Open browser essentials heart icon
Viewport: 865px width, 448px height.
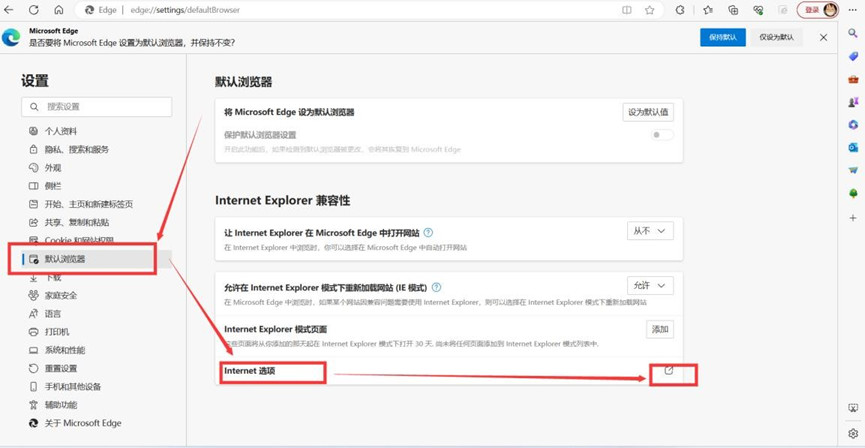[758, 10]
